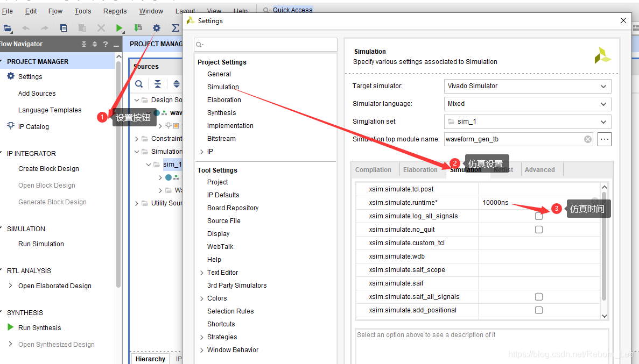
Task: Expand the IP node in Project Settings
Action: 202,152
